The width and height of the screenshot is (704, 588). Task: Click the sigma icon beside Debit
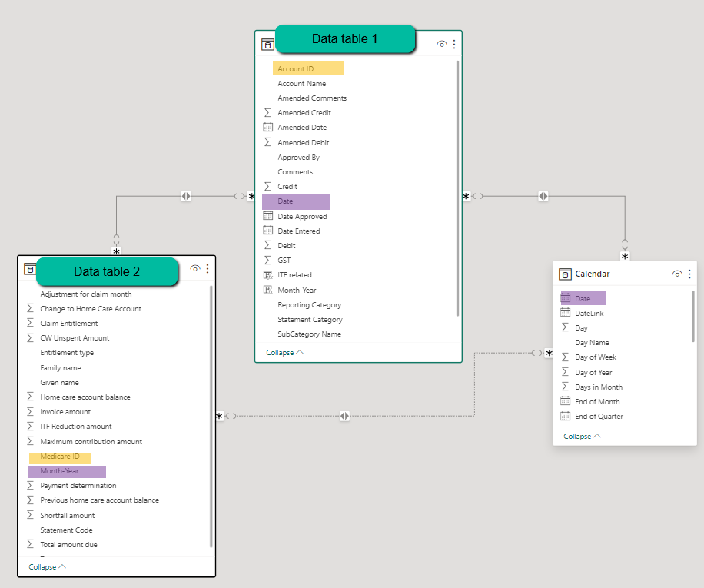(x=267, y=245)
